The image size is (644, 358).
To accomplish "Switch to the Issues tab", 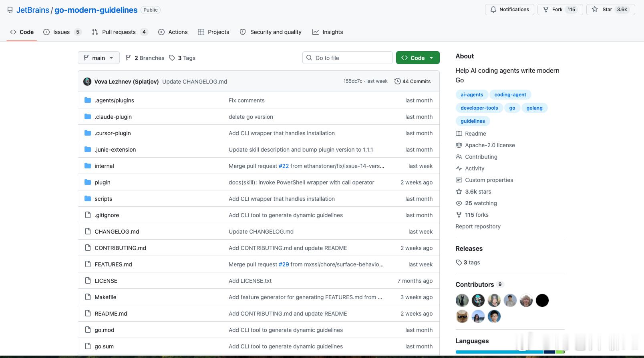I will tap(62, 32).
